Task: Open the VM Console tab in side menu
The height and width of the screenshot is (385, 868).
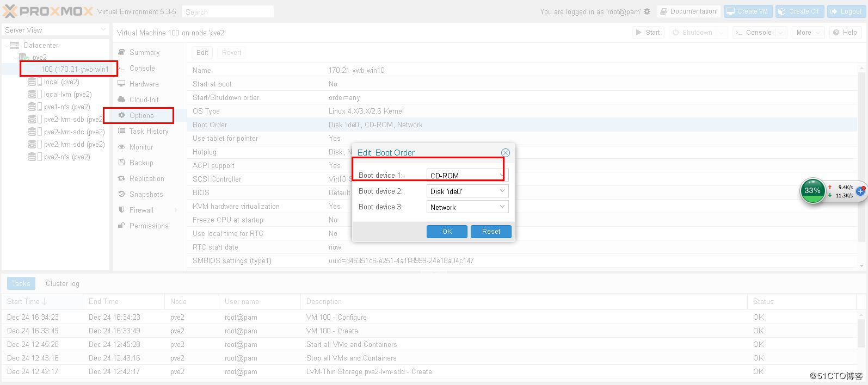Action: pyautogui.click(x=142, y=69)
